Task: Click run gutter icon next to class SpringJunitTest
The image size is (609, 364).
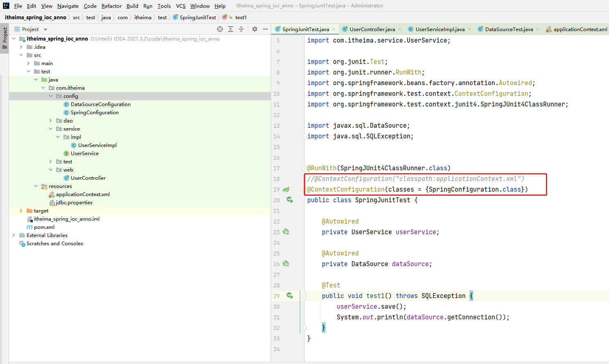Action: point(290,200)
